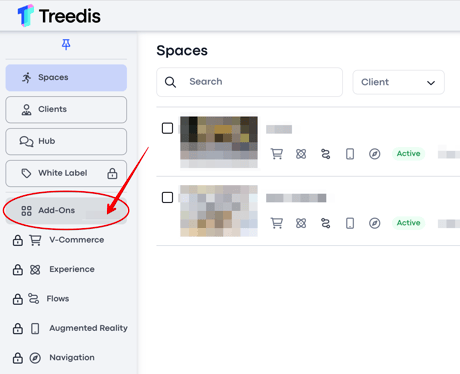Open the Hub sidebar item
460x374 pixels.
(66, 142)
